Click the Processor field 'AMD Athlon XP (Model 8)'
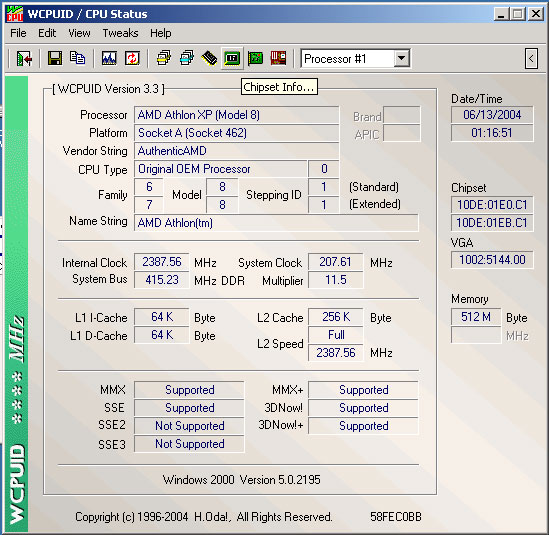Viewport: 549px width, 535px height. 236,115
